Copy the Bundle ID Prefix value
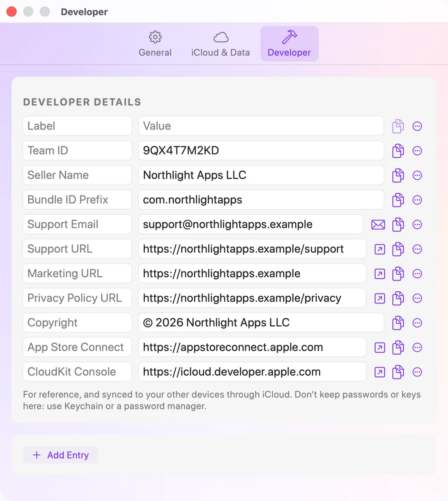The height and width of the screenshot is (501, 448). 398,200
